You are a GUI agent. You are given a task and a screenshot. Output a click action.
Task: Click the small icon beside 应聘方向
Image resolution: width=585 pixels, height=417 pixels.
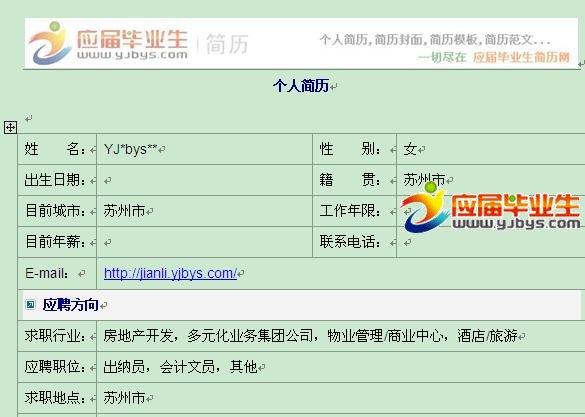tap(31, 305)
